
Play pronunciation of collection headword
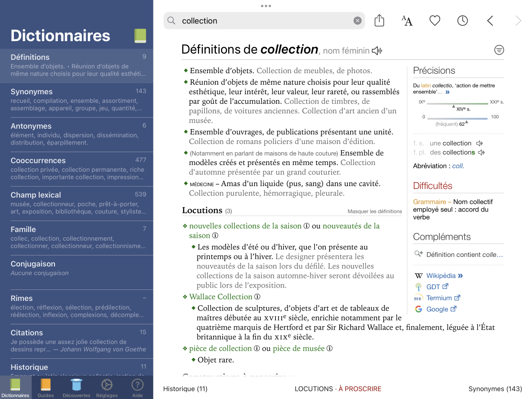coord(377,51)
